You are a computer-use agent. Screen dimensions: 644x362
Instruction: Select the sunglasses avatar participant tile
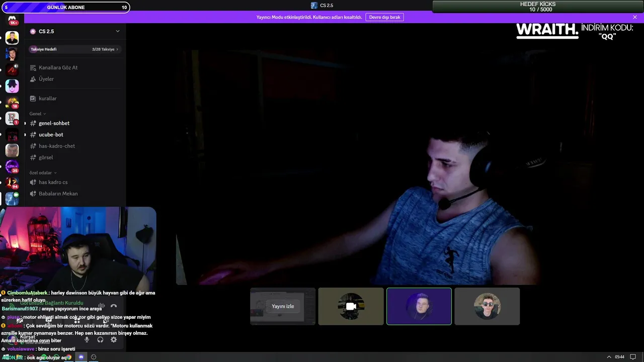pyautogui.click(x=487, y=306)
